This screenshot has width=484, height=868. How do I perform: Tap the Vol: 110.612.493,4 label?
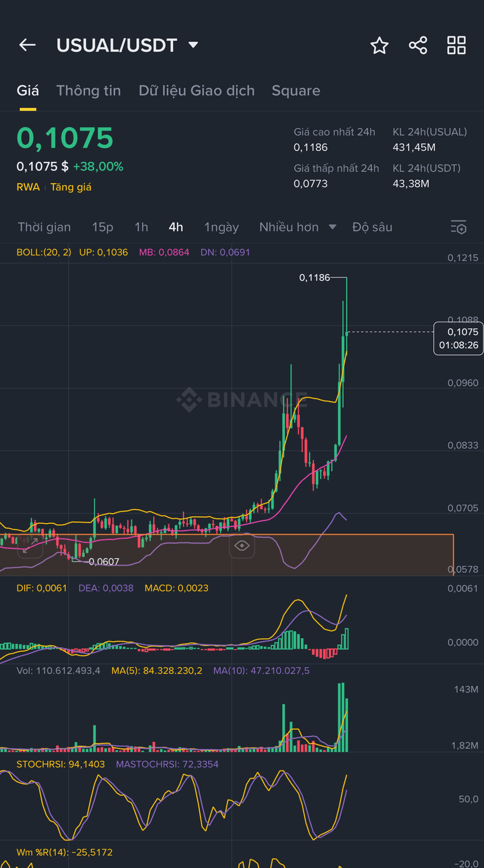point(58,671)
